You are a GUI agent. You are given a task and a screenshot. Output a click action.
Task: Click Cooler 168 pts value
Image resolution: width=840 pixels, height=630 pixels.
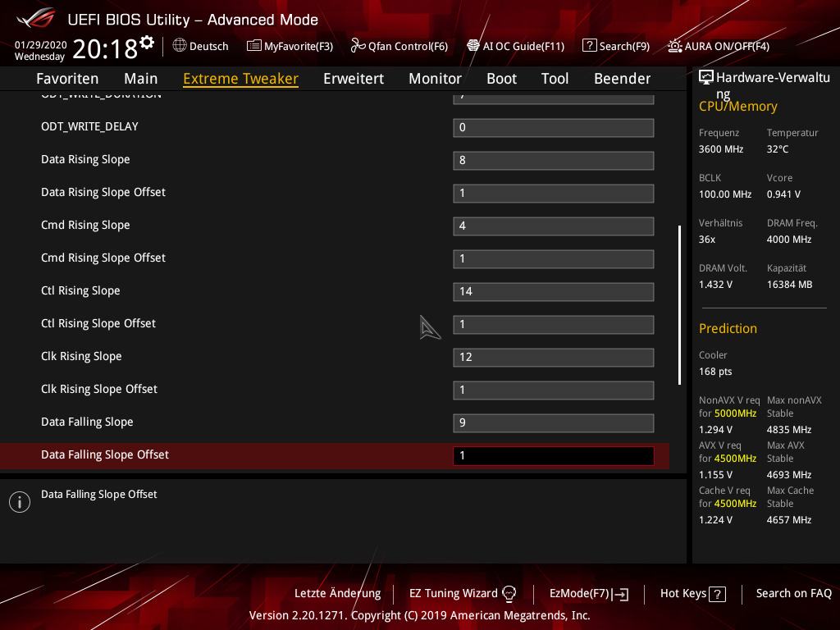(715, 372)
